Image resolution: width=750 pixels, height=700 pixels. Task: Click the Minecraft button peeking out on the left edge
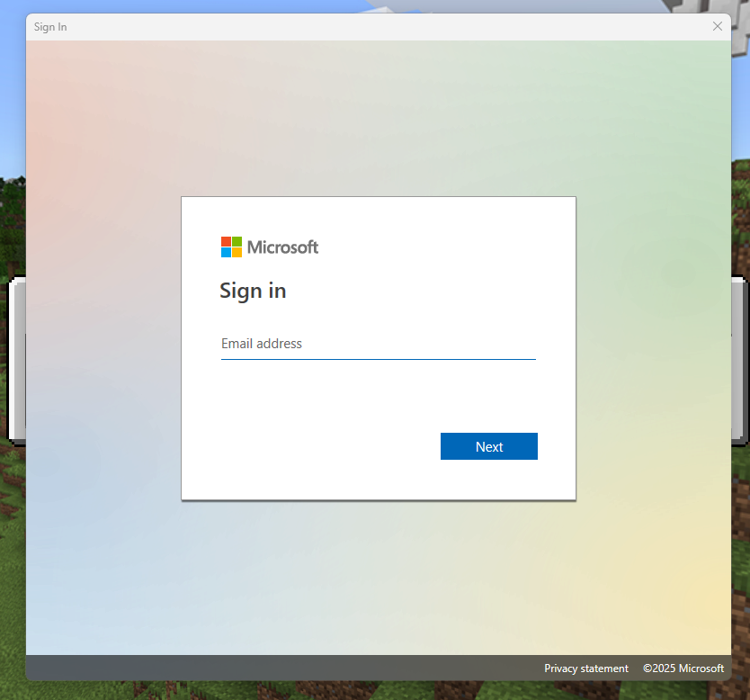tap(16, 360)
